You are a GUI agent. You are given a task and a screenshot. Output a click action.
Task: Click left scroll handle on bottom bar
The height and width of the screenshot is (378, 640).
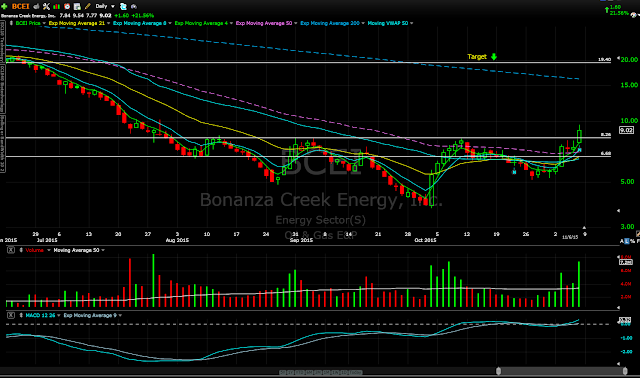(498, 371)
